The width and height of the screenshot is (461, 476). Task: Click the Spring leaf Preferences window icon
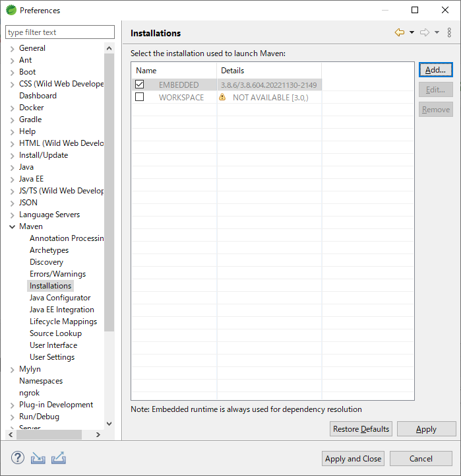pos(11,10)
